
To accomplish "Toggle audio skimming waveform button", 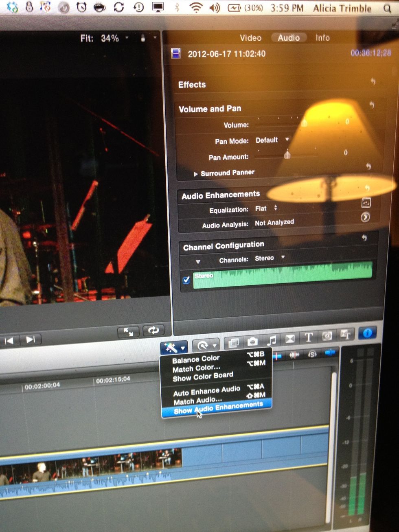I will click(x=294, y=355).
